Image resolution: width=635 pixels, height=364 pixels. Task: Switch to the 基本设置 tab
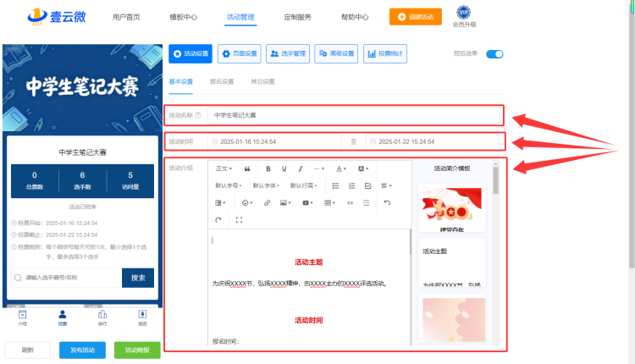[180, 82]
